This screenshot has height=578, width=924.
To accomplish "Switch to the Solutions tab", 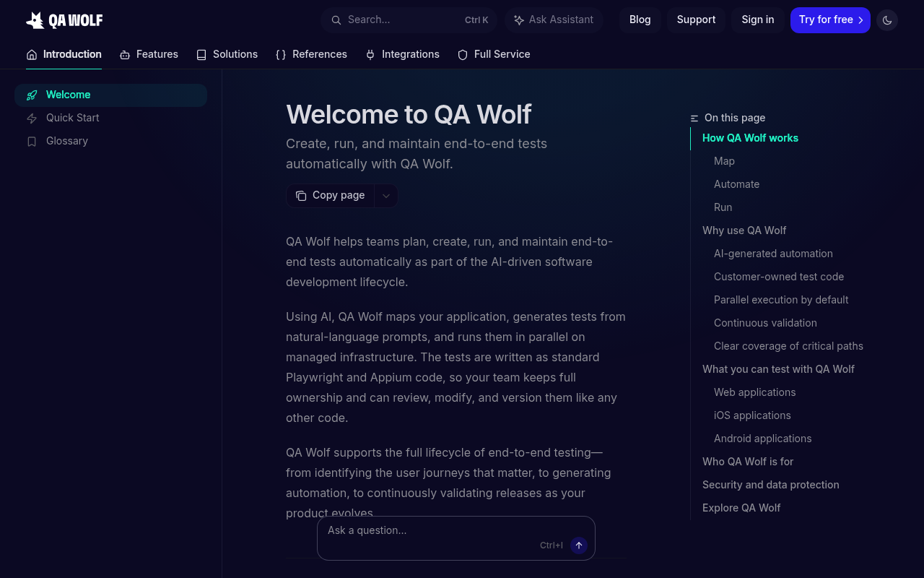I will 227,54.
